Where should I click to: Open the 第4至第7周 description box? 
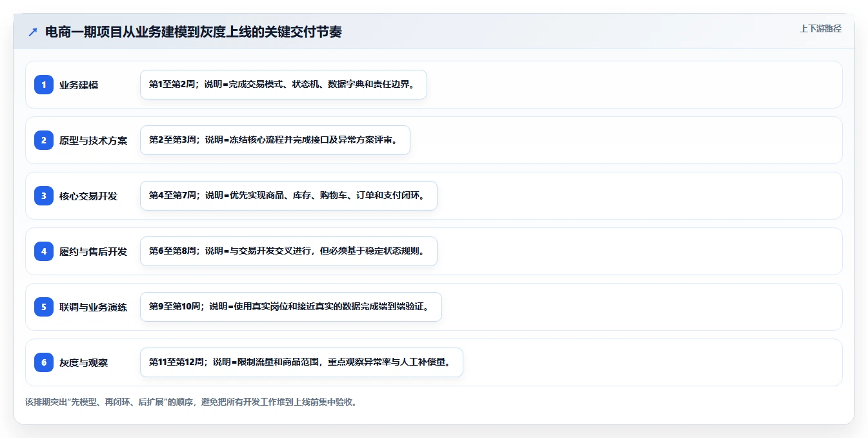coord(288,196)
